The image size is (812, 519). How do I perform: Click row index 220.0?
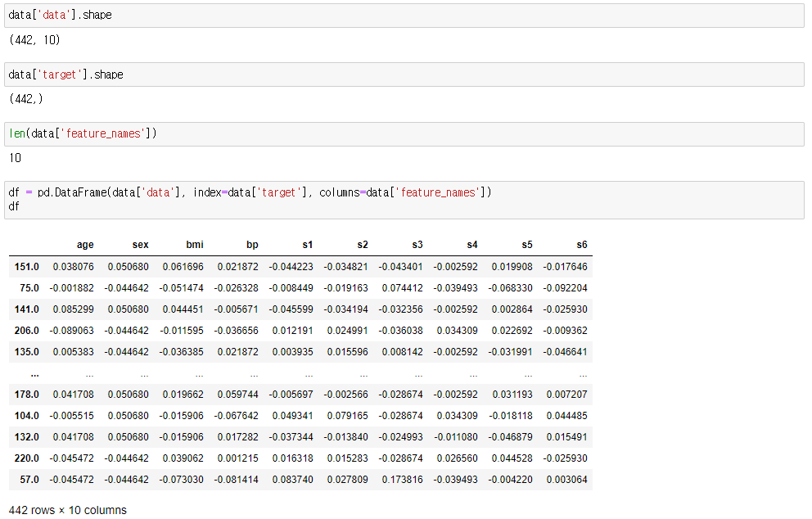(26, 458)
